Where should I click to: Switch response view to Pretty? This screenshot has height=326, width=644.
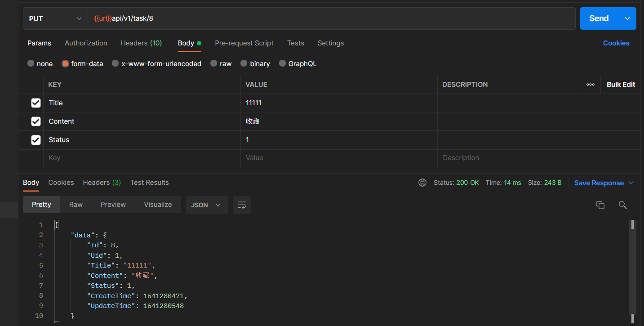click(x=41, y=205)
